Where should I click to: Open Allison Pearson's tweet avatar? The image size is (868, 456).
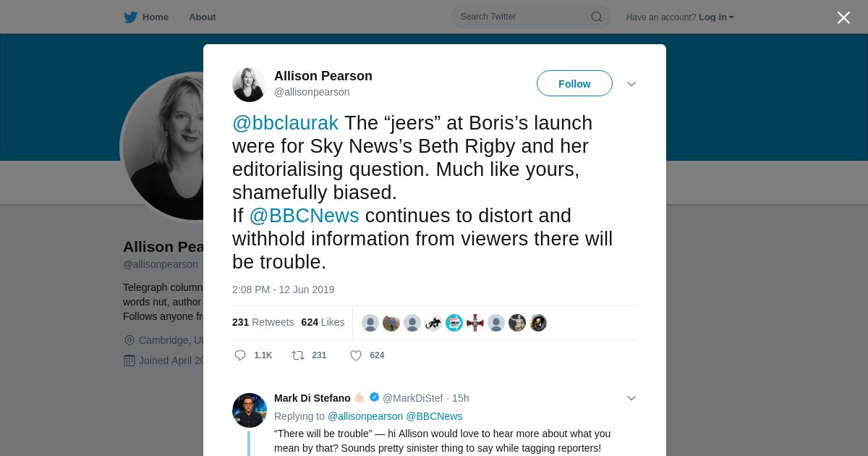[x=250, y=85]
